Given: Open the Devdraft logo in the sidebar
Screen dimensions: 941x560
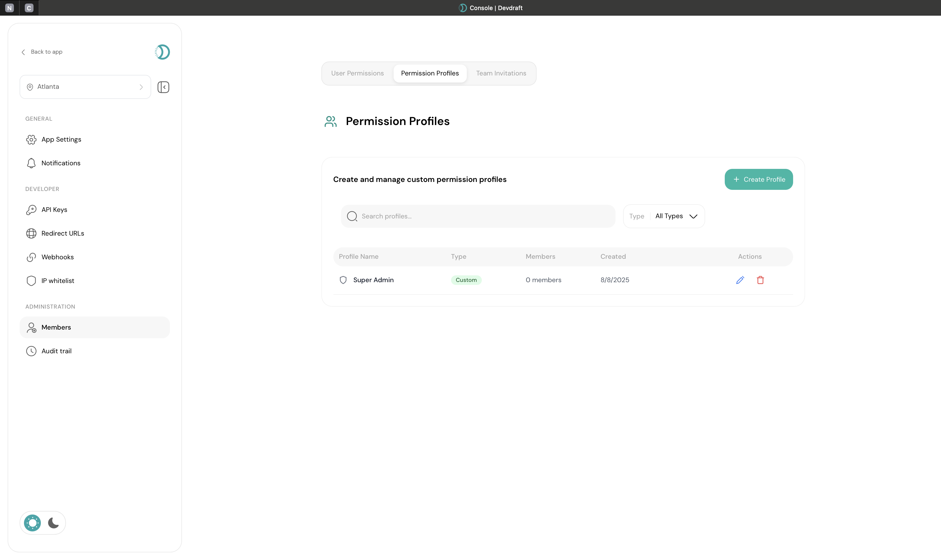Looking at the screenshot, I should [x=162, y=52].
